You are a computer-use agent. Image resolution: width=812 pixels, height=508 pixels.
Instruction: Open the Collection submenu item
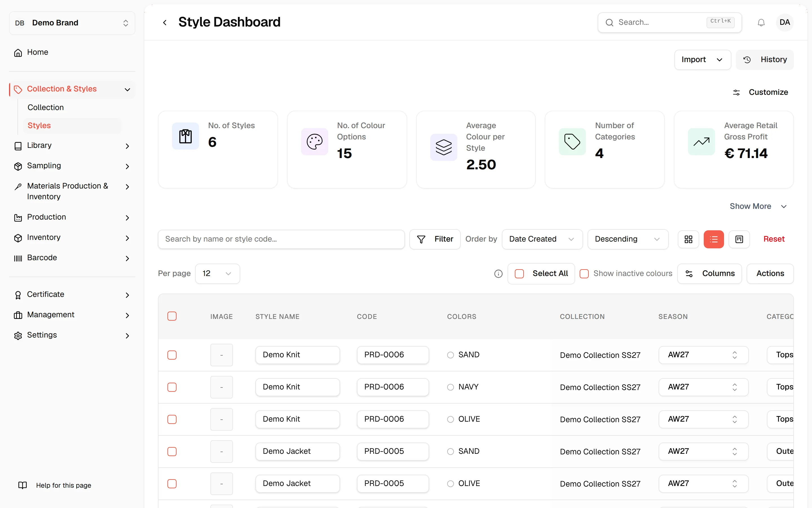click(x=46, y=108)
